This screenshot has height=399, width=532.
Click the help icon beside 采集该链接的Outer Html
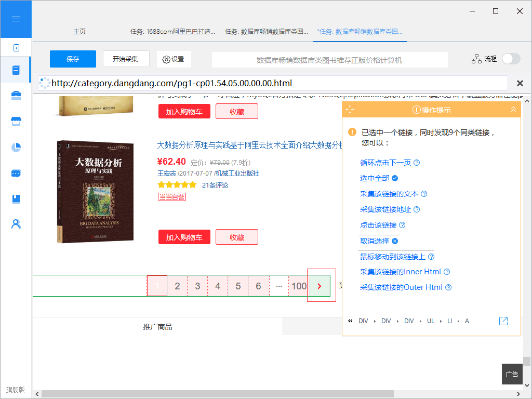click(448, 287)
